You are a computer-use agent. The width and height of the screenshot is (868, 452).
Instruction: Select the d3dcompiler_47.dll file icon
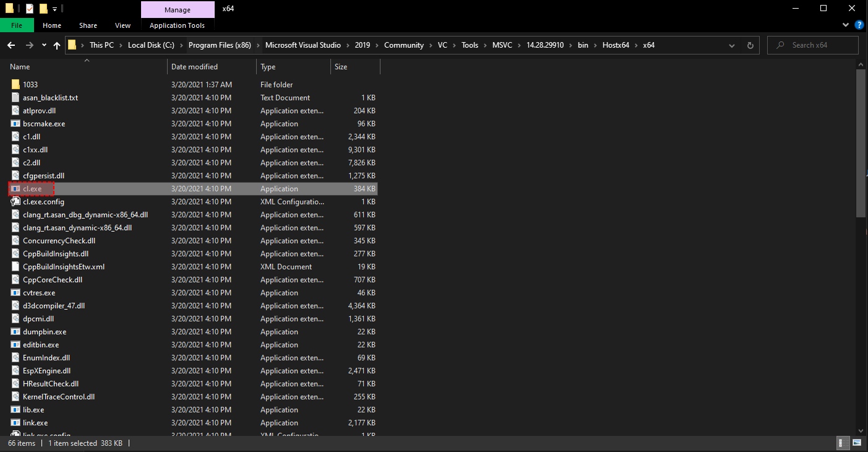(x=16, y=306)
